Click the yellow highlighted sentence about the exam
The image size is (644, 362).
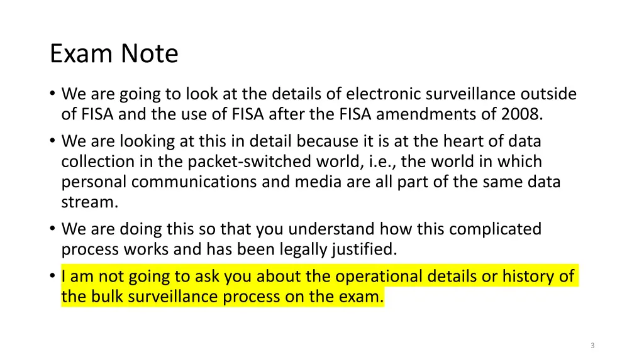(319, 286)
